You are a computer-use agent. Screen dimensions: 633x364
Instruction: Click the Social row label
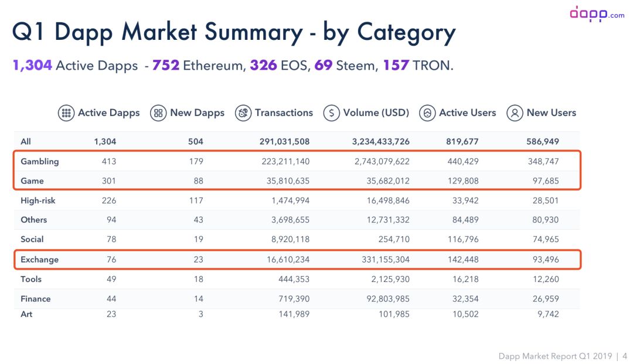pyautogui.click(x=32, y=239)
